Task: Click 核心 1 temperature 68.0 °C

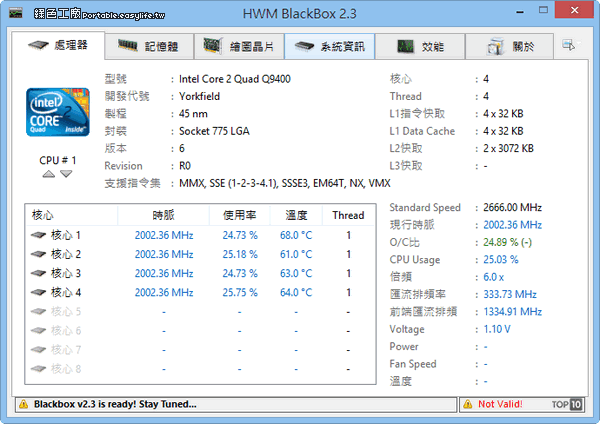Action: coord(296,235)
